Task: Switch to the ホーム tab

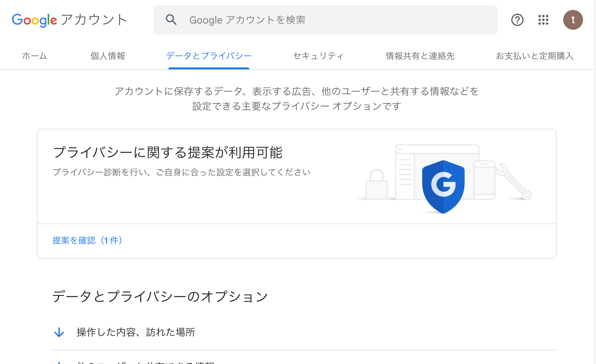Action: tap(34, 56)
